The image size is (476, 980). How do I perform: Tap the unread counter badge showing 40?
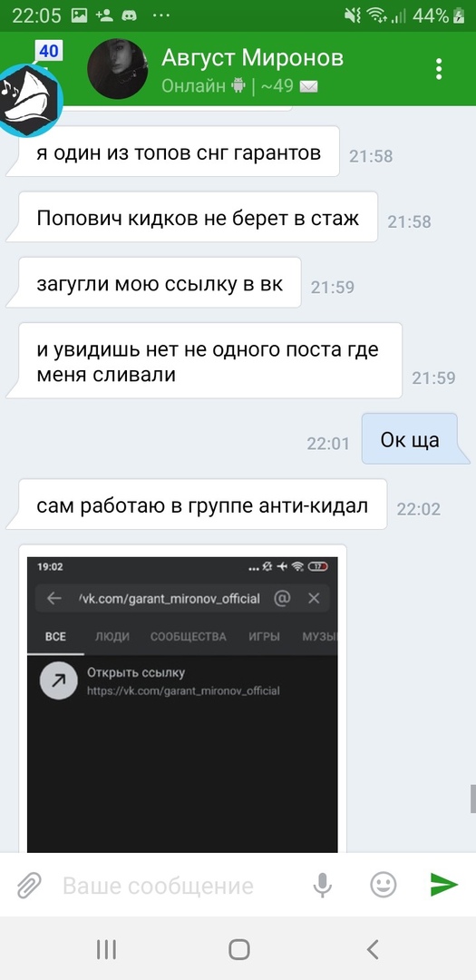[x=48, y=51]
